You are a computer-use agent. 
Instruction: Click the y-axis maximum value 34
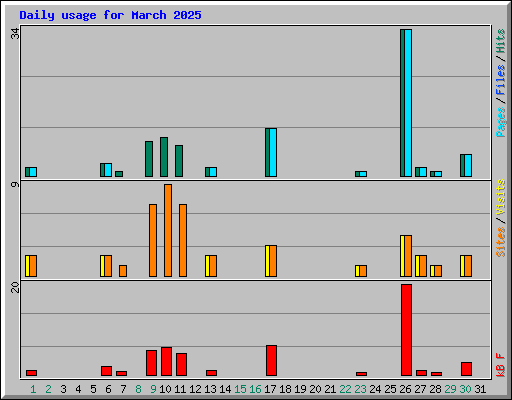pos(15,34)
